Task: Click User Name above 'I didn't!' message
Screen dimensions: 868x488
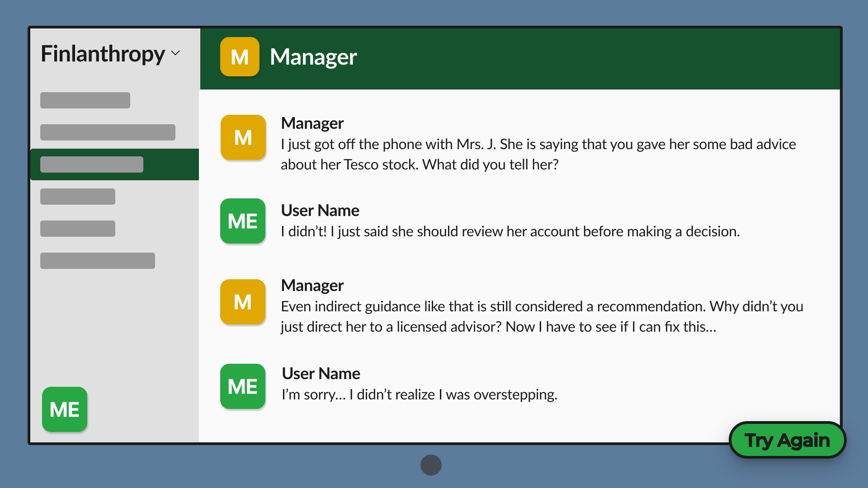Action: tap(320, 210)
